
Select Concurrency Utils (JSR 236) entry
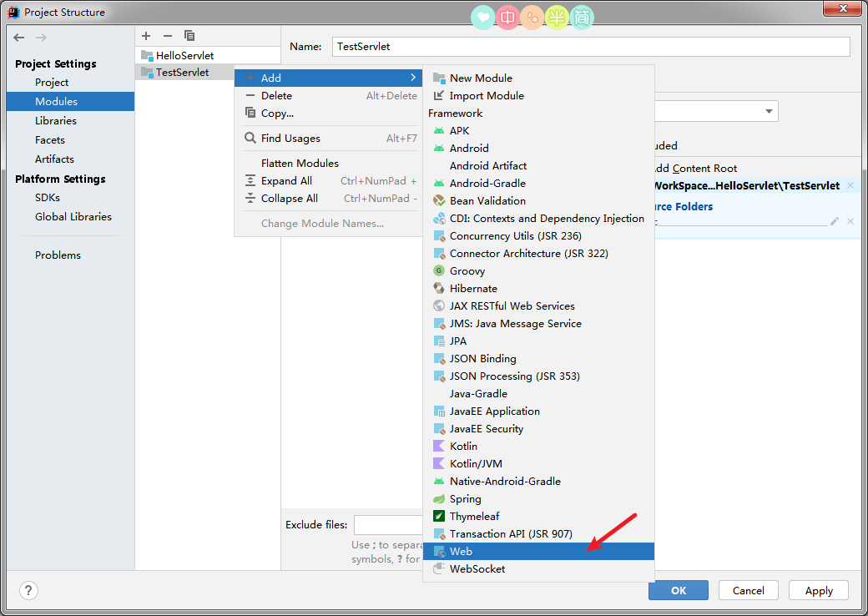click(538, 235)
